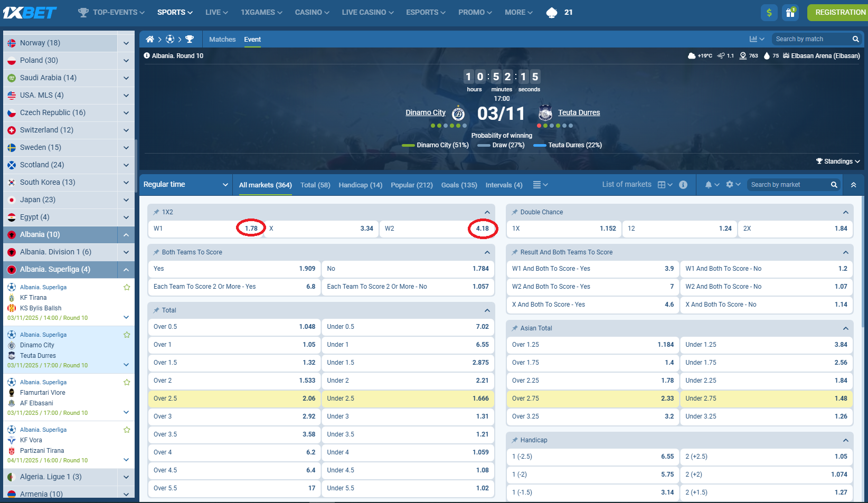Open the gift box bonus icon
Screen dimensions: 868x503
click(790, 12)
